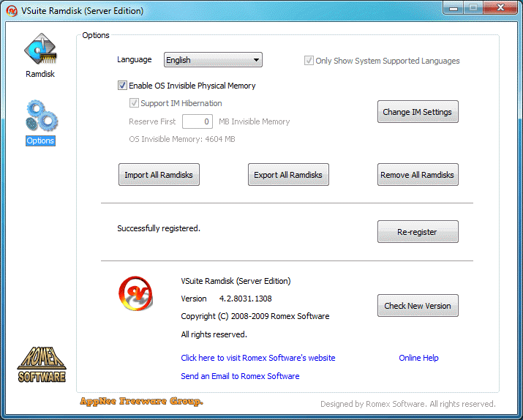523x420 pixels.
Task: Click the Ramdisk sidebar label
Action: click(40, 74)
